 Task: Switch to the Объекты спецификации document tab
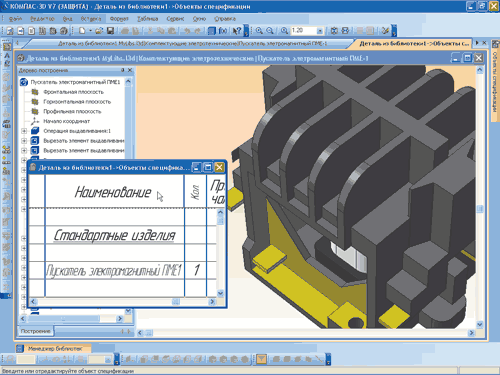click(x=414, y=44)
